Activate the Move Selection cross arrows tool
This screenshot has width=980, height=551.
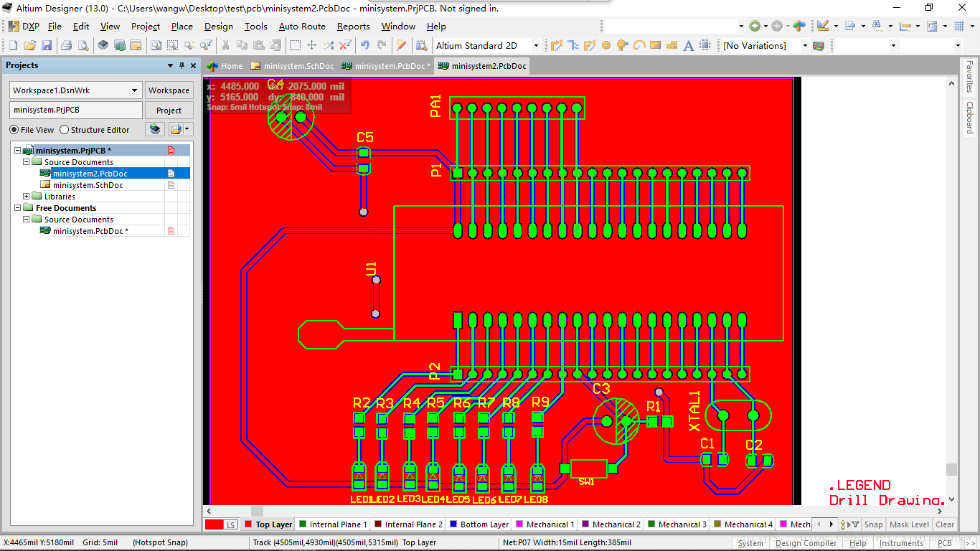312,45
